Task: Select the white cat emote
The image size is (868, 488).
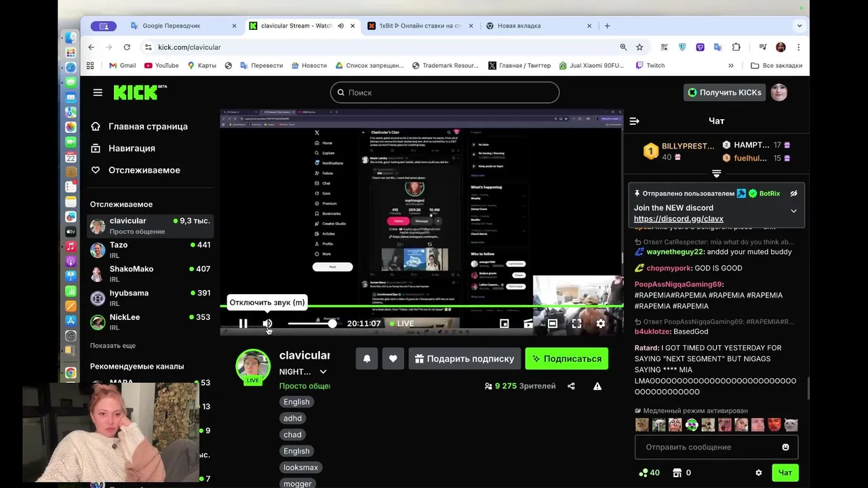Action: click(791, 425)
